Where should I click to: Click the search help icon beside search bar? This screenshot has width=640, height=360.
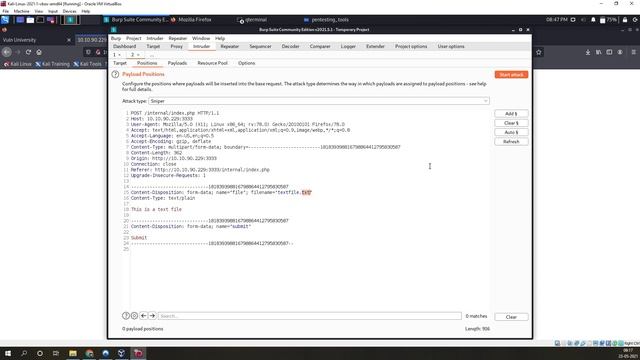coord(126,316)
